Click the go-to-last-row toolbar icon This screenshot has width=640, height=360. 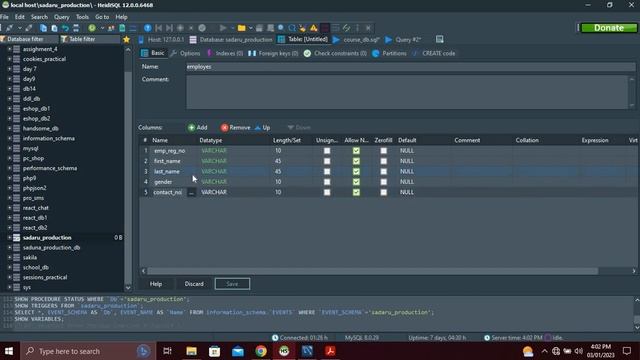coord(169,28)
